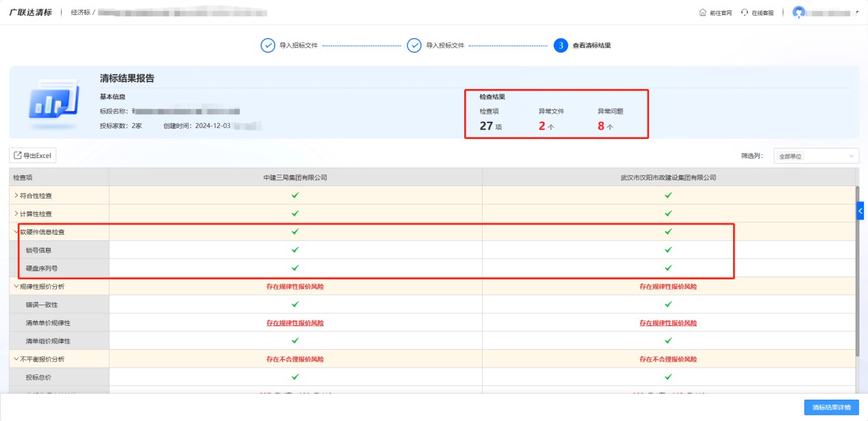Click 武汉市汉阳市政 不平衡报价分析 risk text
868x421 pixels.
668,359
